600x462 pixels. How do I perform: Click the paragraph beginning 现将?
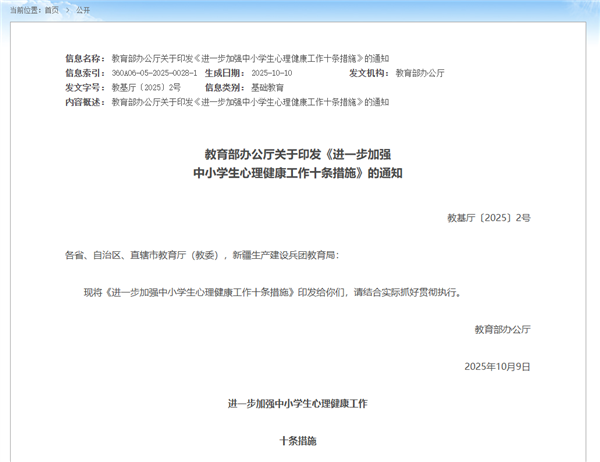pos(272,292)
